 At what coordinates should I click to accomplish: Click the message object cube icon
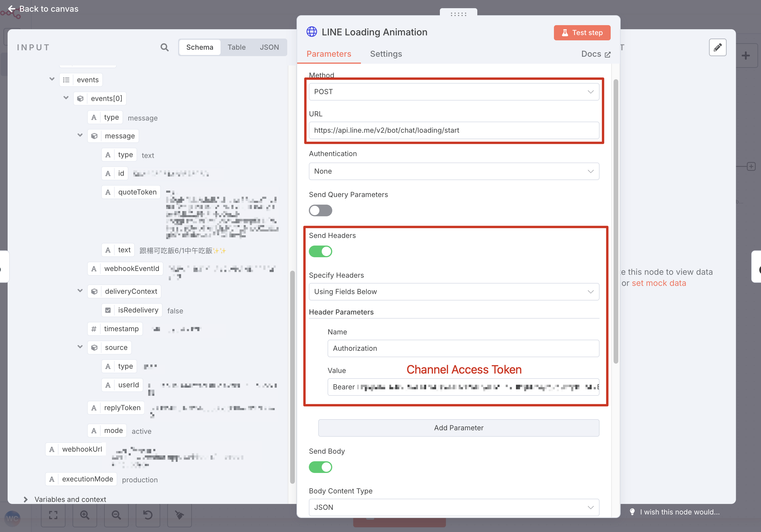click(x=94, y=136)
